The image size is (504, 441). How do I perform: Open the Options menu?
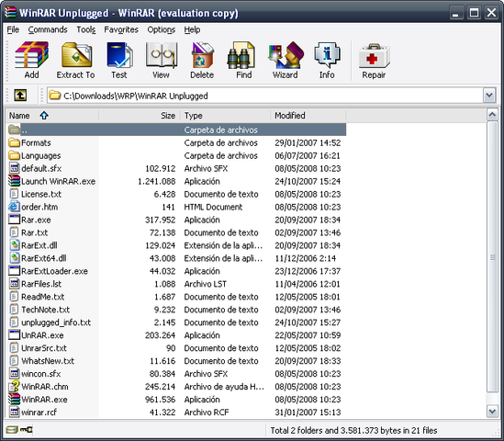pos(162,29)
